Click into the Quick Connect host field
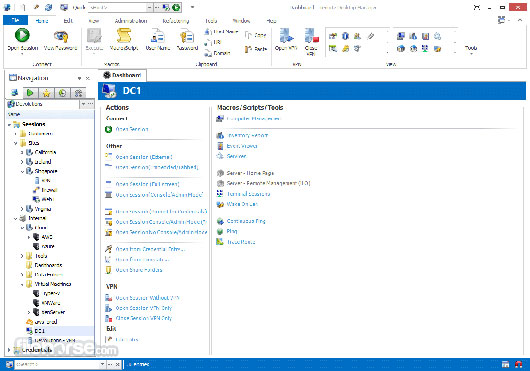Screen dimensions: 530x371 tap(117, 7)
